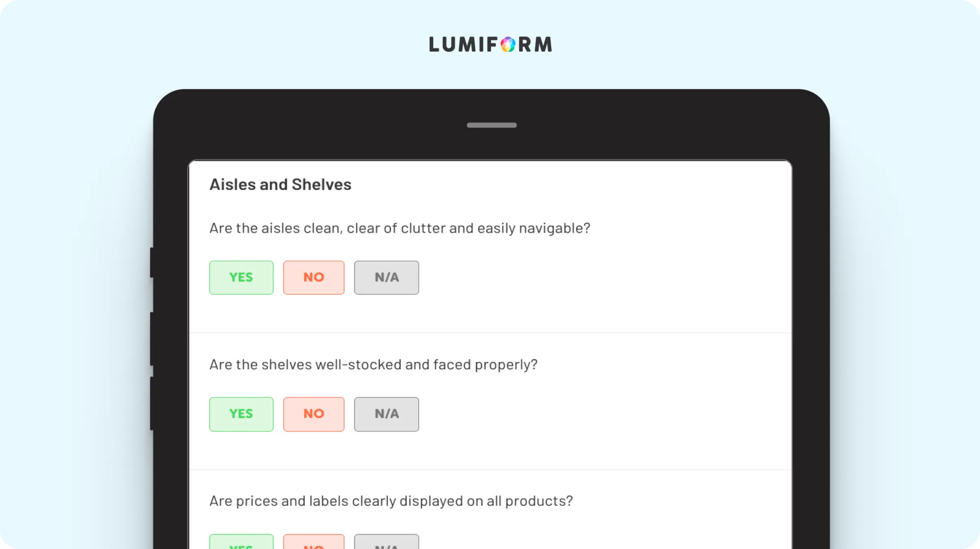980x549 pixels.
Task: Pick NO for prices and labels question
Action: click(x=313, y=543)
